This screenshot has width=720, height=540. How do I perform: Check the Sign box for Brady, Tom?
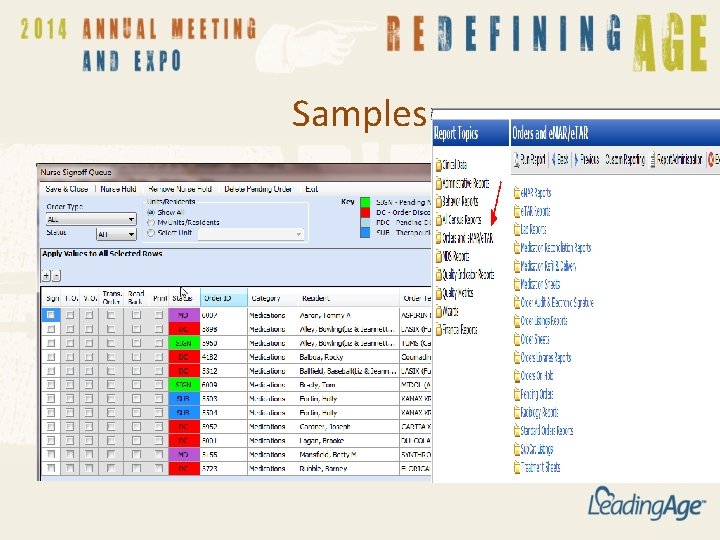(51, 384)
